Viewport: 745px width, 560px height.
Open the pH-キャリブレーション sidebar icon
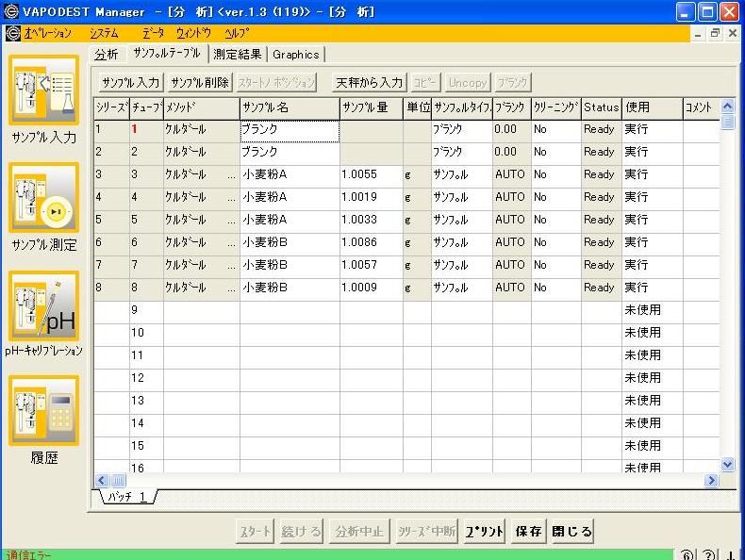(x=43, y=305)
